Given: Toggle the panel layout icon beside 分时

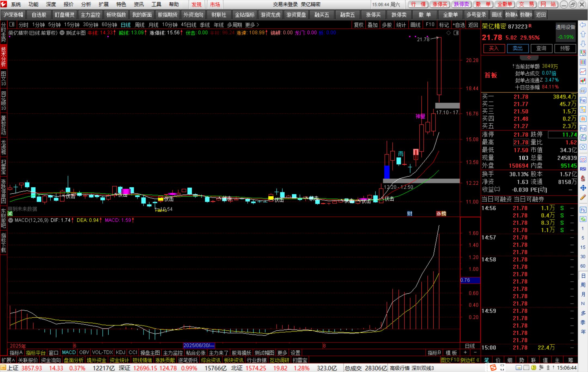Looking at the screenshot, I should 12,25.
